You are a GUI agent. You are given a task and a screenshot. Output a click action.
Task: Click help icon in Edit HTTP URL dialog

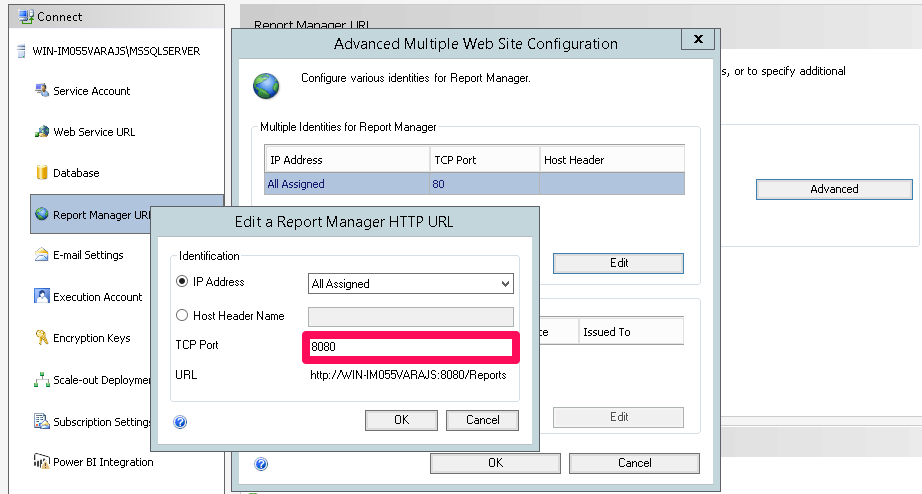[181, 422]
